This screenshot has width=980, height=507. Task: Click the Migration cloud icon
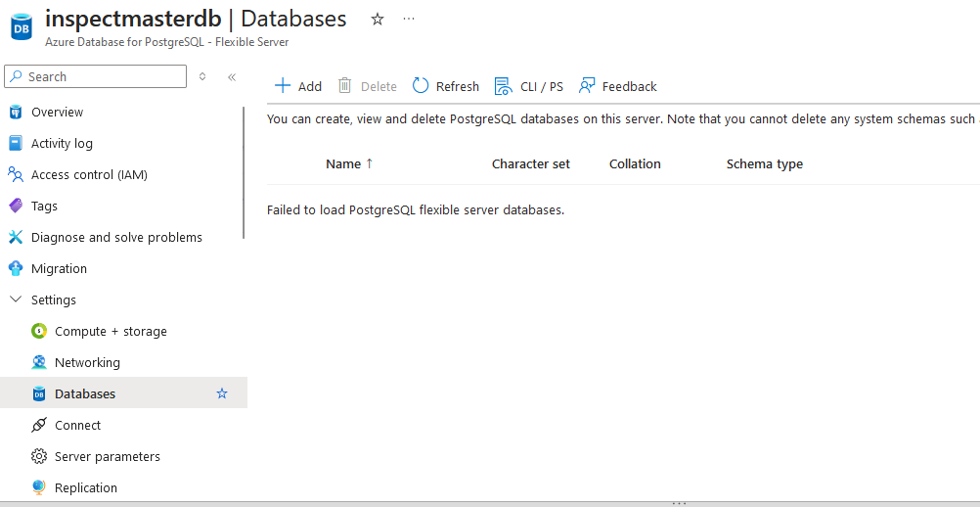coord(16,269)
